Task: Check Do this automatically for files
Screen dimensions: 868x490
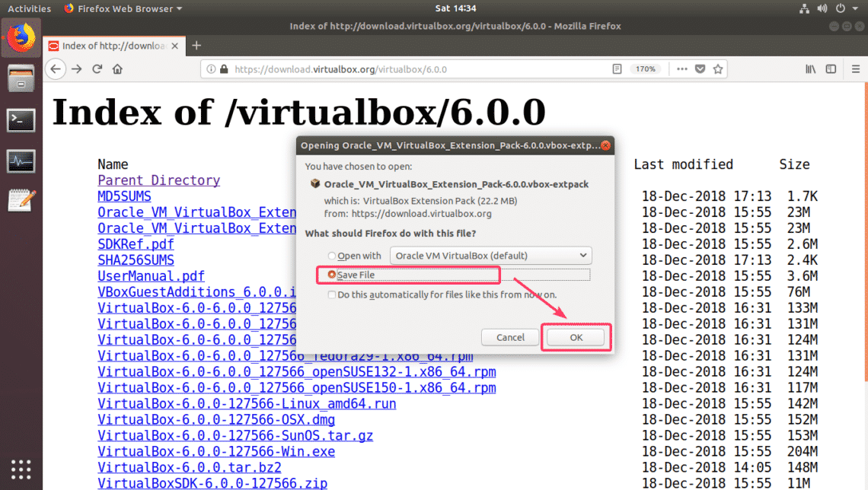Action: point(331,294)
